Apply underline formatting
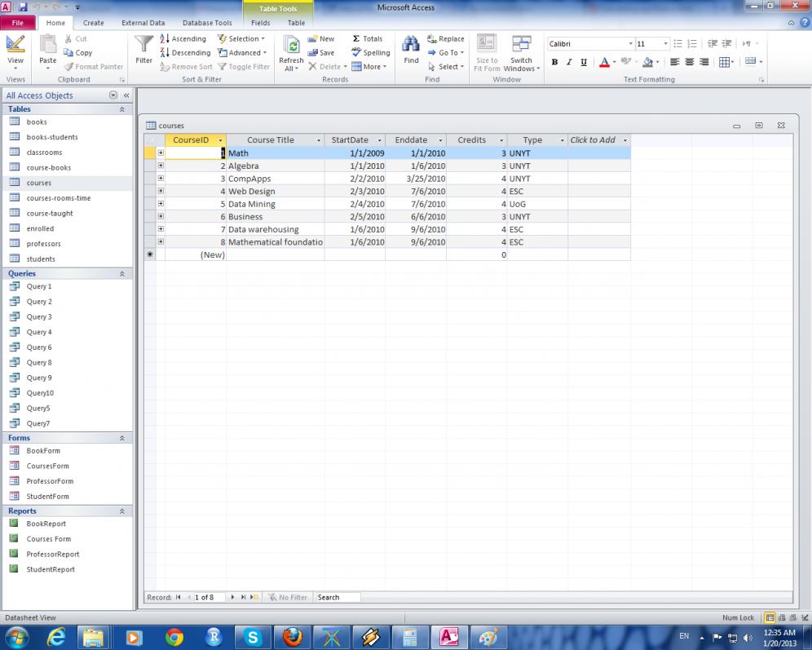The image size is (812, 650). (584, 62)
